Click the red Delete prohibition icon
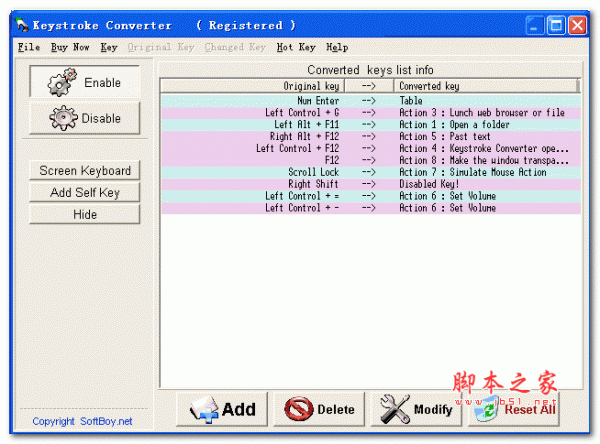Viewport: 600px width, 444px height. point(299,408)
